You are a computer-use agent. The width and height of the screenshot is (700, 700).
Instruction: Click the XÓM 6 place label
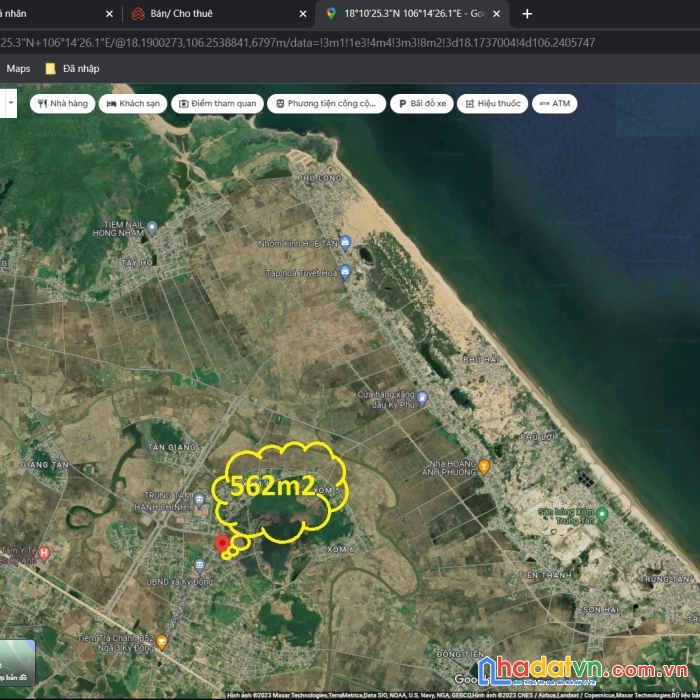tap(341, 549)
